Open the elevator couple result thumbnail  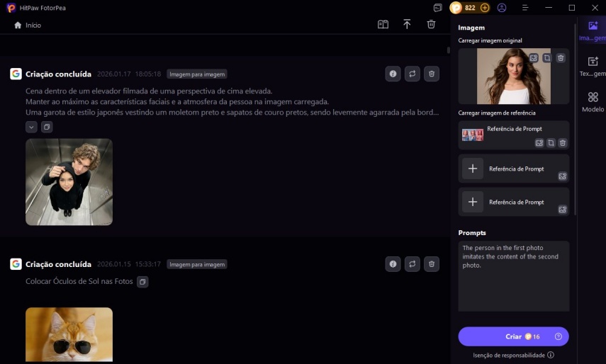[69, 182]
